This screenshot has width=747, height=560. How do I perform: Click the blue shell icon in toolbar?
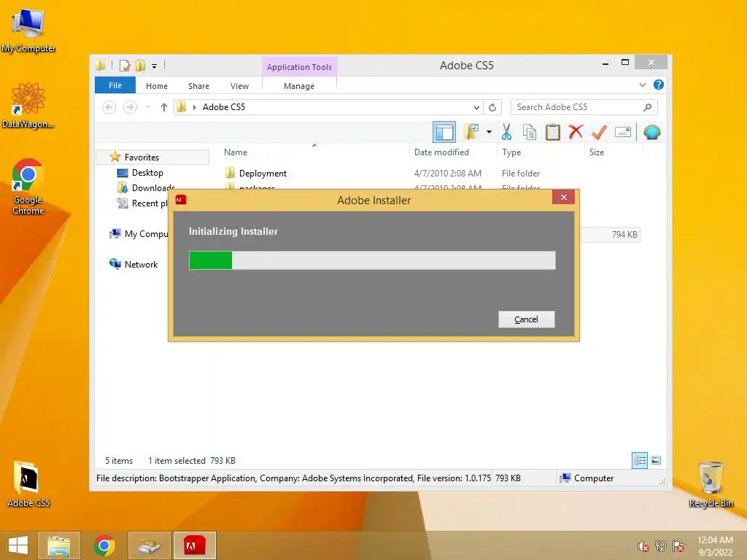(651, 132)
